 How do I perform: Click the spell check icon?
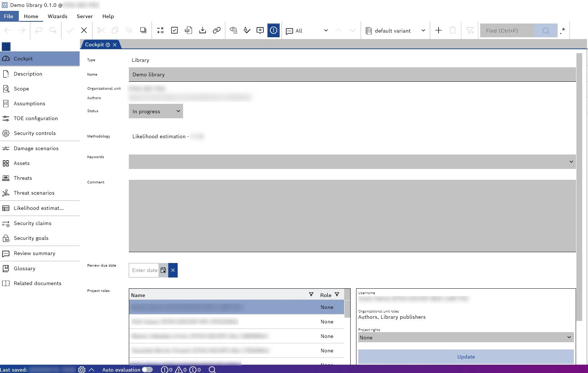[247, 30]
